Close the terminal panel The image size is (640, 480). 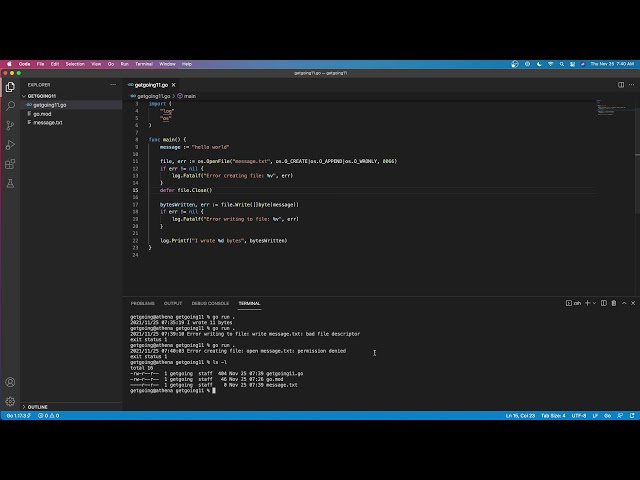[633, 303]
